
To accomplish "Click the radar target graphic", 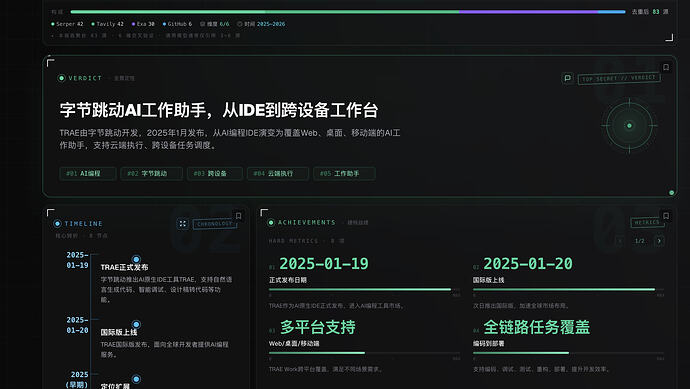I will coord(629,125).
